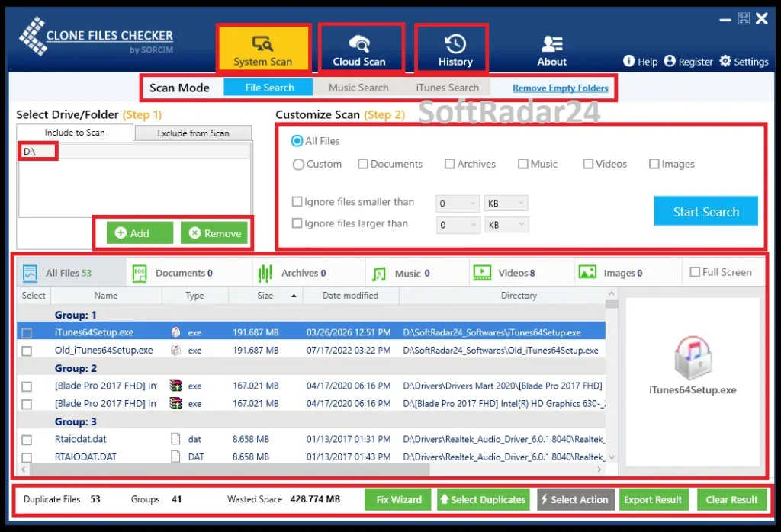Select the Custom radio button

(298, 164)
